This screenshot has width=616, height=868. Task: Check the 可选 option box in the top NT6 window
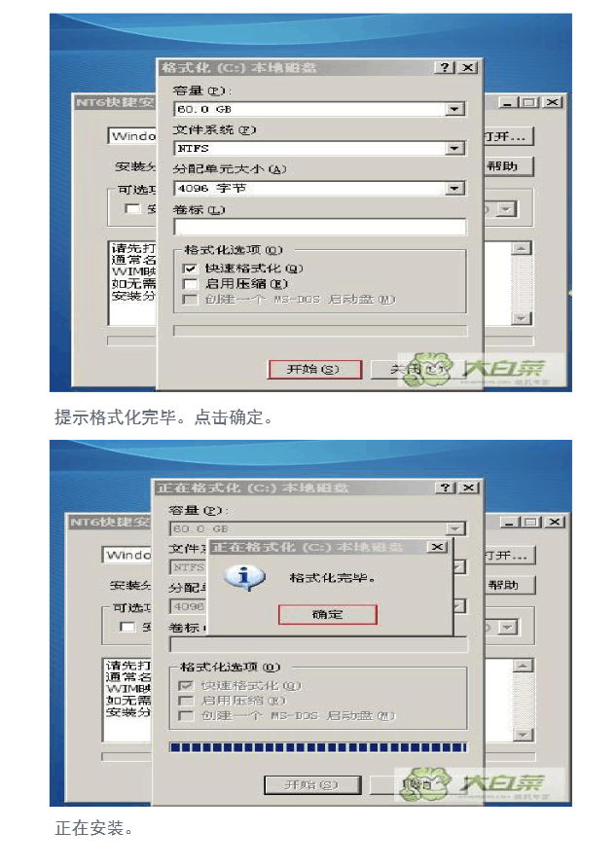[x=131, y=208]
